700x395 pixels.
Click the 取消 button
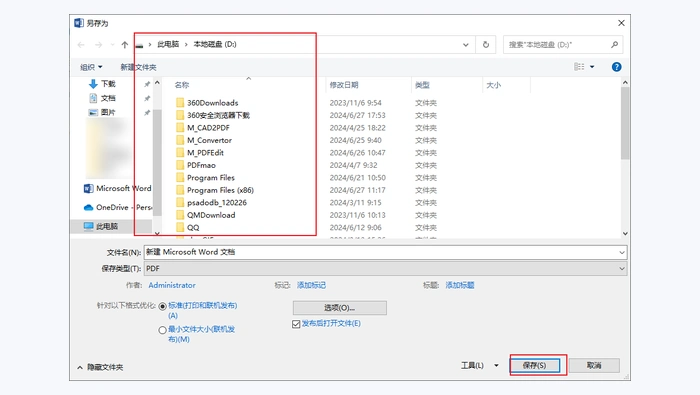(594, 366)
